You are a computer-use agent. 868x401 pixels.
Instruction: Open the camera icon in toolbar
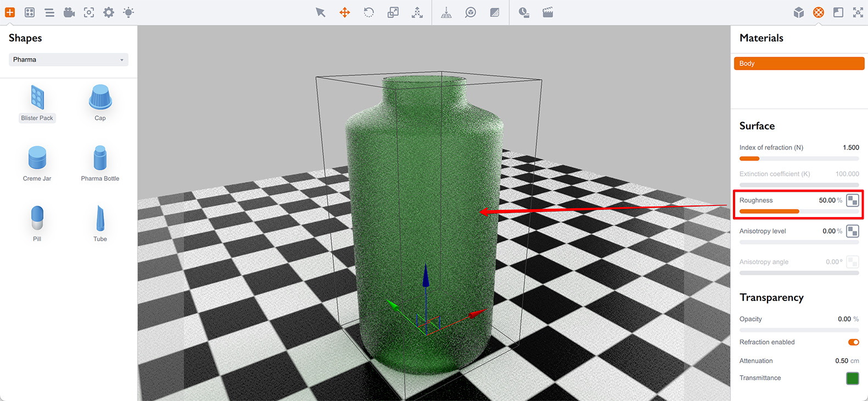69,12
